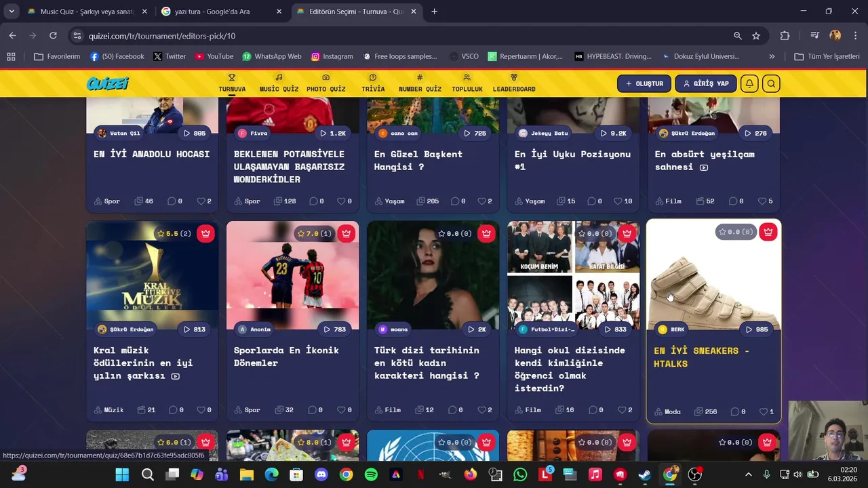Open the YouTube bookmark
868x488 pixels.
point(214,56)
